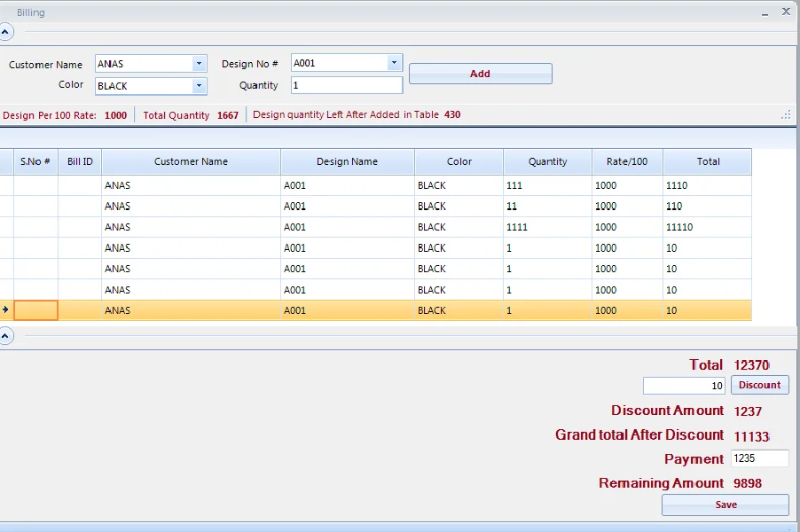Screen dimensions: 800x532
Task: Click the Total value 12370
Action: [x=751, y=365]
